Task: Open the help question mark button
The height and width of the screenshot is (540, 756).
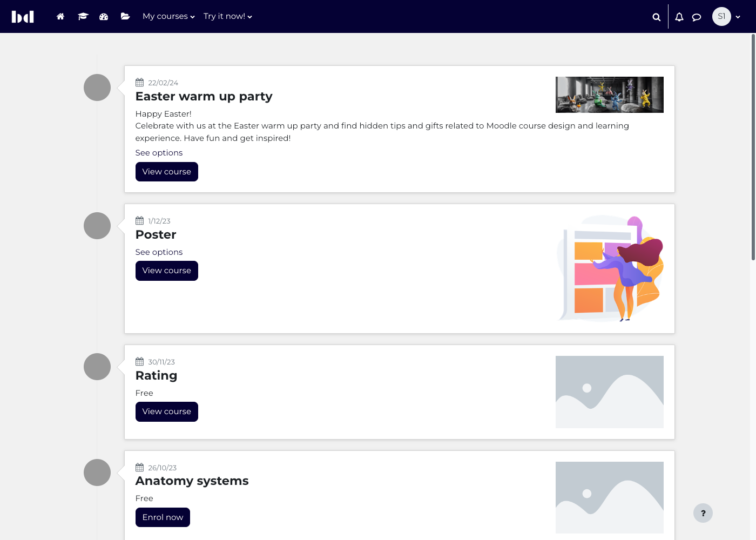Action: tap(703, 513)
